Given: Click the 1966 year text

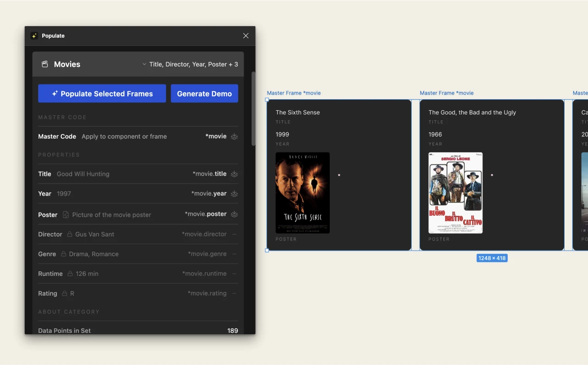Looking at the screenshot, I should pyautogui.click(x=435, y=135).
